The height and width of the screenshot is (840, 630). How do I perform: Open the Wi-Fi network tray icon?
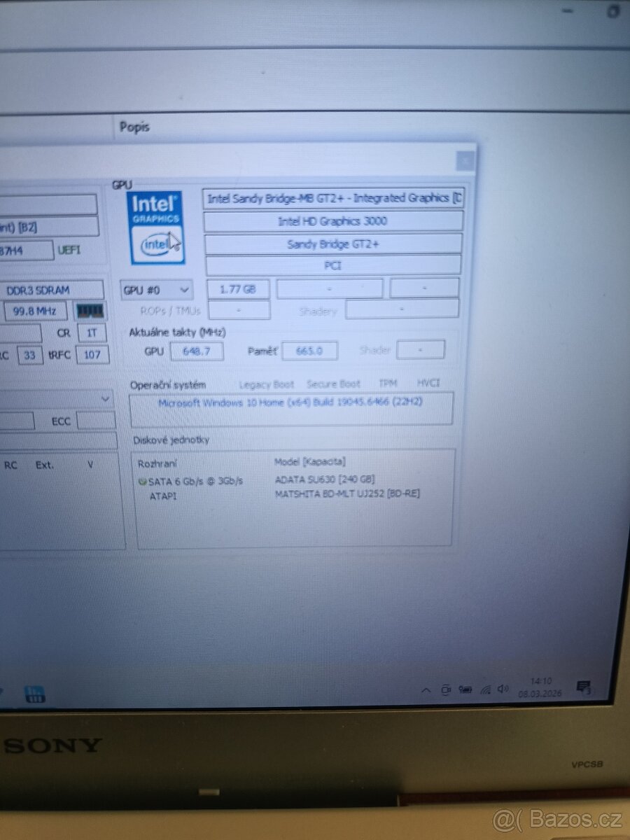coord(485,689)
